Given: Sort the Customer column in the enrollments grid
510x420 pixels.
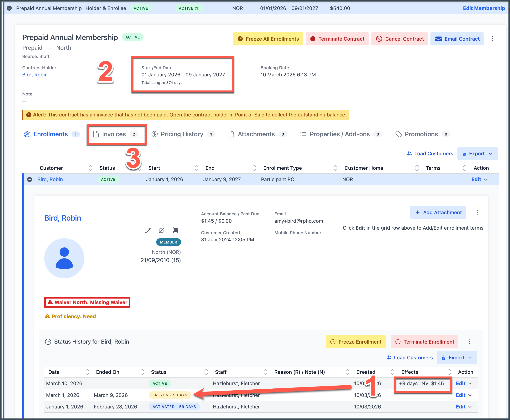Looking at the screenshot, I should pos(90,168).
